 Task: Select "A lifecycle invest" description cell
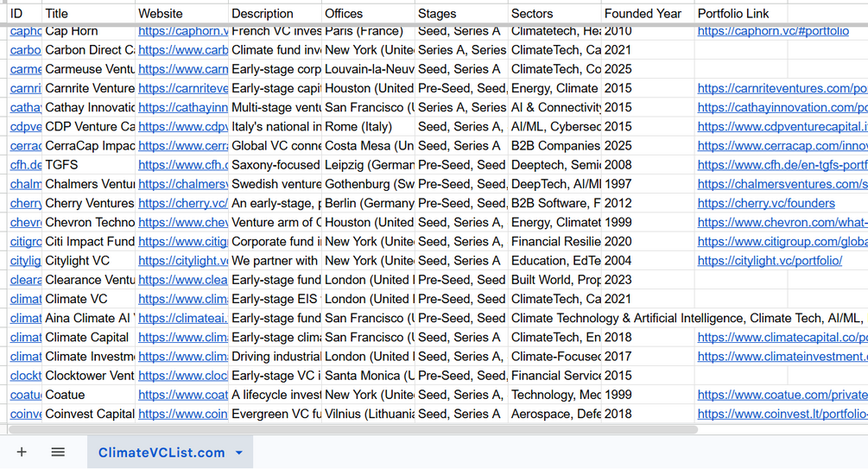pyautogui.click(x=276, y=395)
